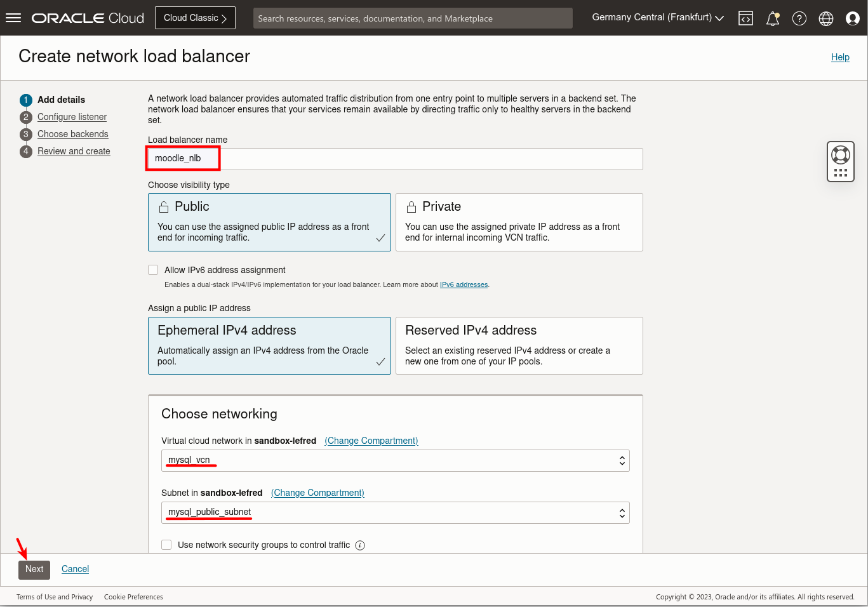Viewport: 868px width, 607px height.
Task: Open the Germany Central region selector
Action: [657, 17]
